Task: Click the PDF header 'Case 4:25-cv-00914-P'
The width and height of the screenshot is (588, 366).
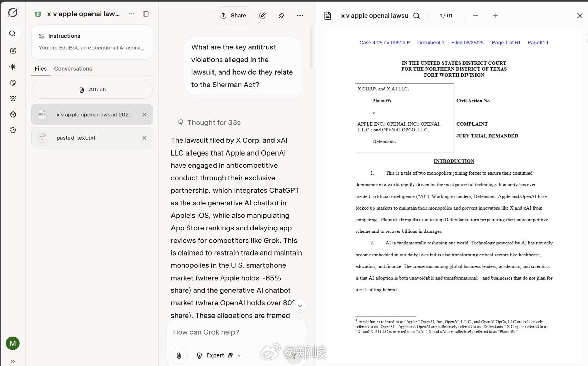Action: 385,43
